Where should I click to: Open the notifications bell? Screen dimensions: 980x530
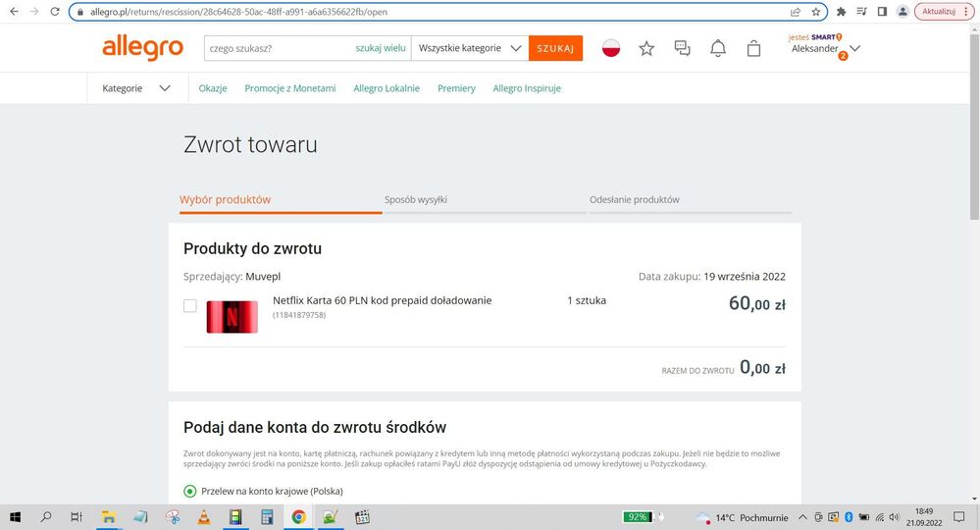click(x=718, y=48)
